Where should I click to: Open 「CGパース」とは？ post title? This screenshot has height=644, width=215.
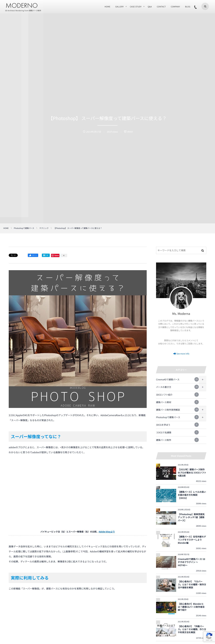coord(192,584)
